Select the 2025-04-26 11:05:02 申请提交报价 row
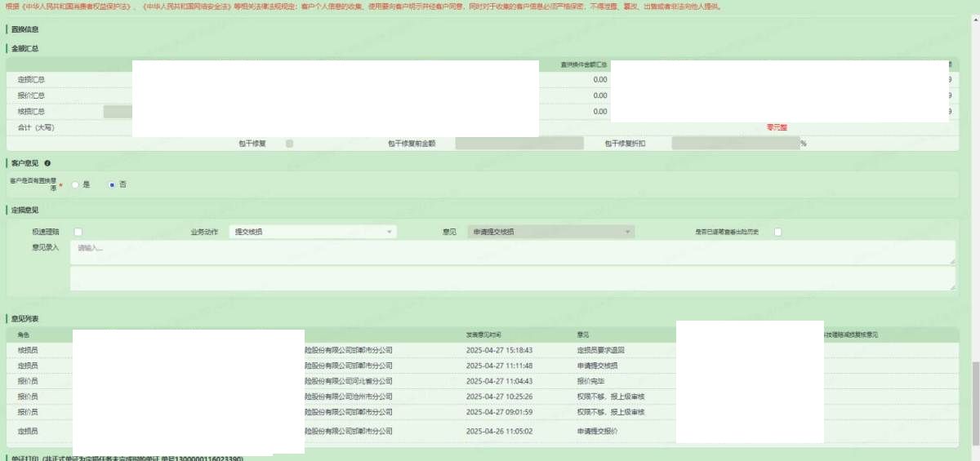Viewport: 980px width, 461px height. click(x=498, y=431)
